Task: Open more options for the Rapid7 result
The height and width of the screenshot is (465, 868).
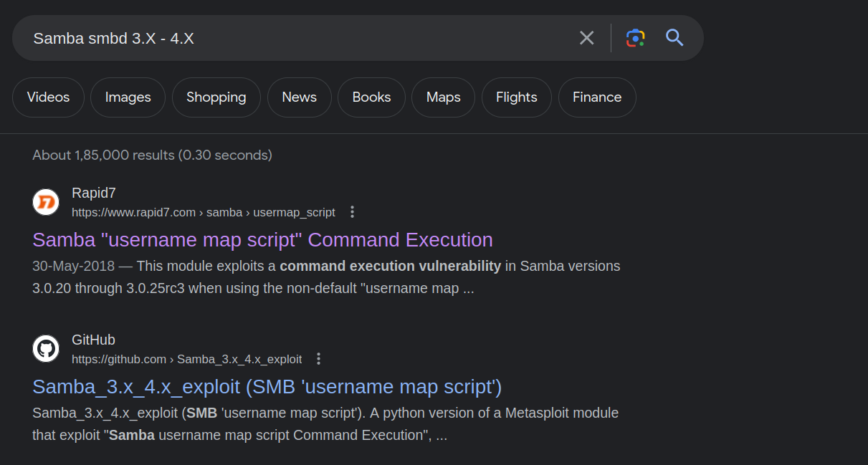Action: 352,212
